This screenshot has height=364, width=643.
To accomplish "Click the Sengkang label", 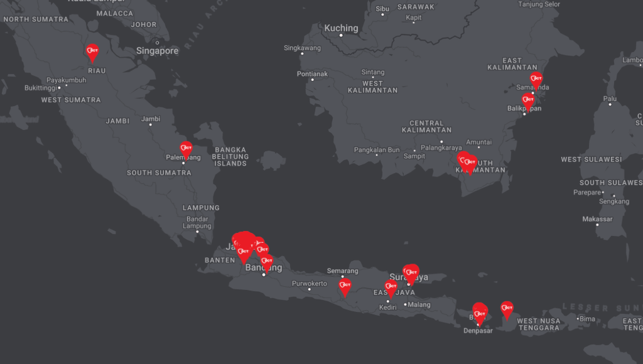I will coord(614,201).
